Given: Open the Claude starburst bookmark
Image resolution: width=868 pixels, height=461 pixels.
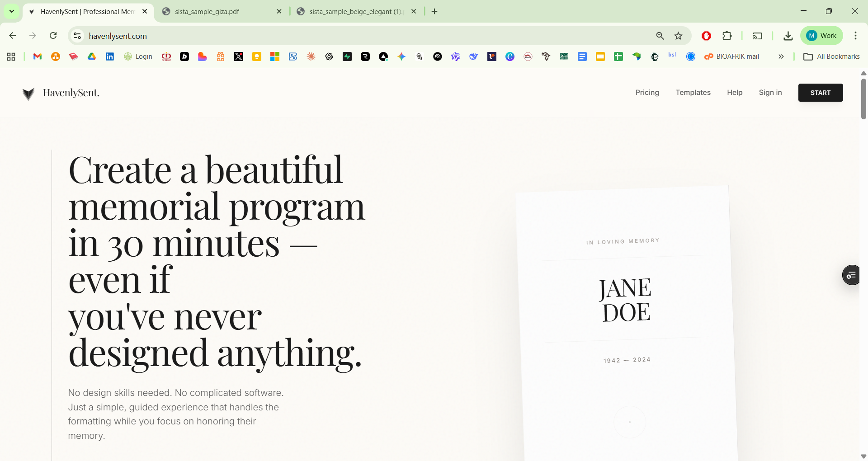Looking at the screenshot, I should pos(311,56).
